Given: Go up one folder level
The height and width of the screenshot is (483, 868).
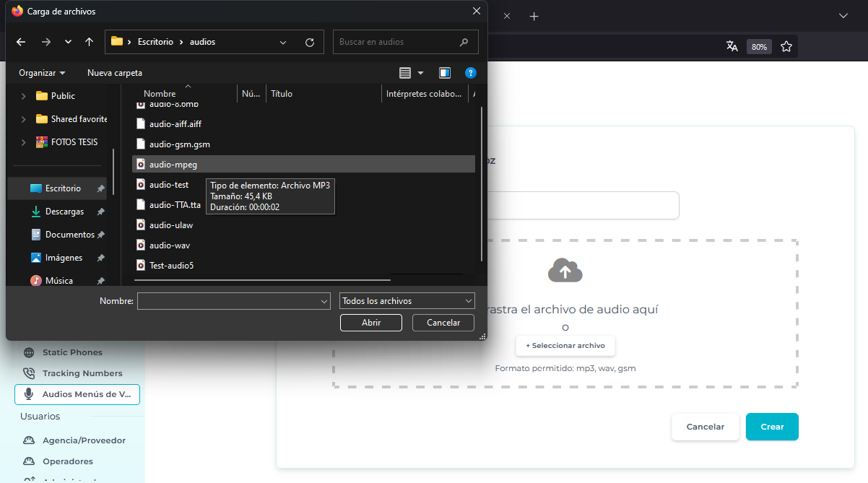Looking at the screenshot, I should 89,42.
